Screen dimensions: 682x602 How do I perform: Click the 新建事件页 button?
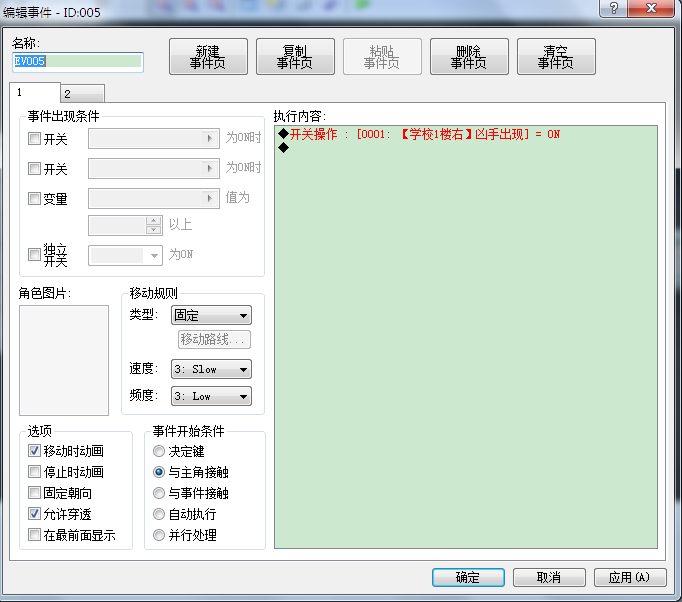[208, 57]
